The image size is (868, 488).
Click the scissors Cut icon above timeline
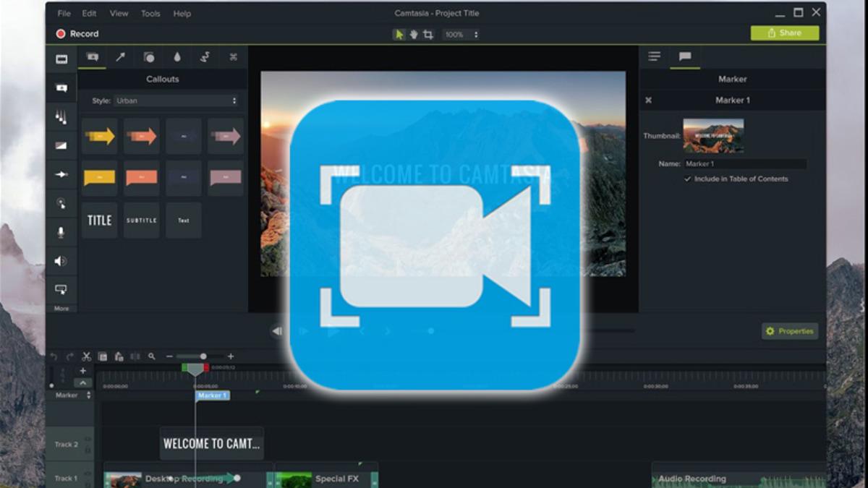coord(86,356)
